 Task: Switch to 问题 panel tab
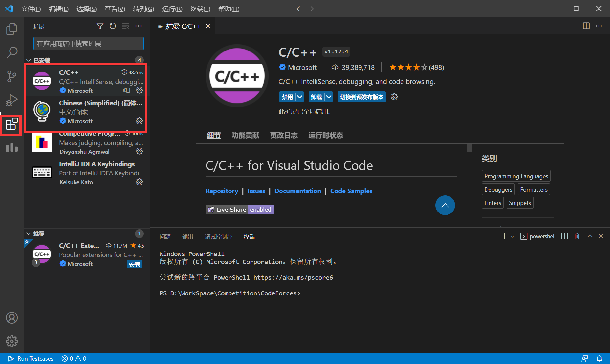165,237
